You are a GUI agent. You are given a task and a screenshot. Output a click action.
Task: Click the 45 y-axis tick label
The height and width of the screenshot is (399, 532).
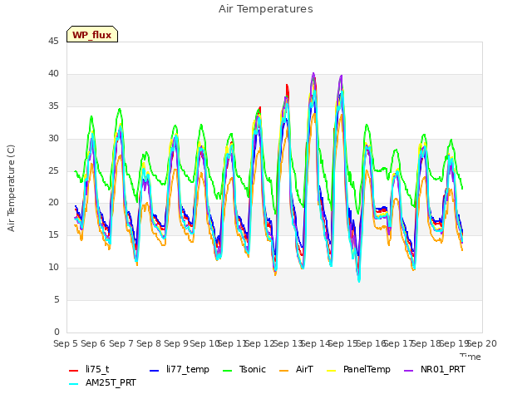point(53,41)
